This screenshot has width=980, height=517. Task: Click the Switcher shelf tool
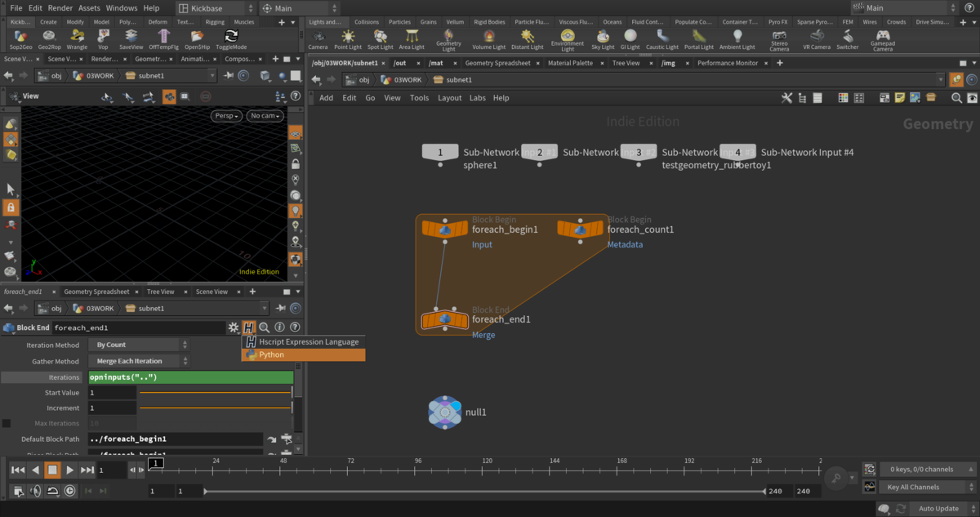[848, 40]
